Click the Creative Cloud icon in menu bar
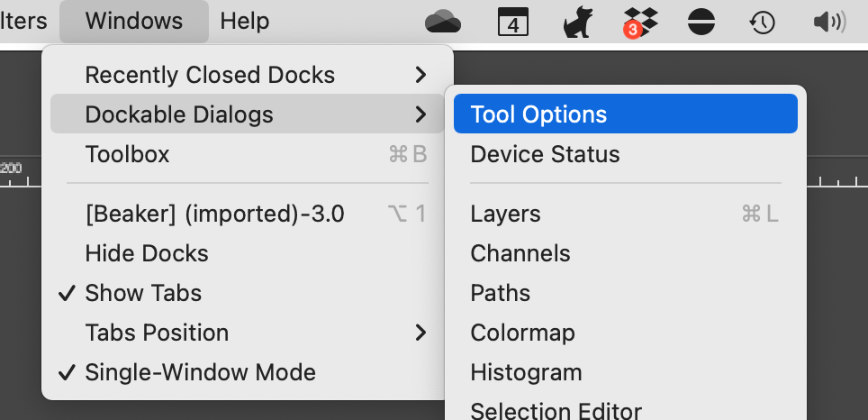This screenshot has width=868, height=420. click(443, 22)
